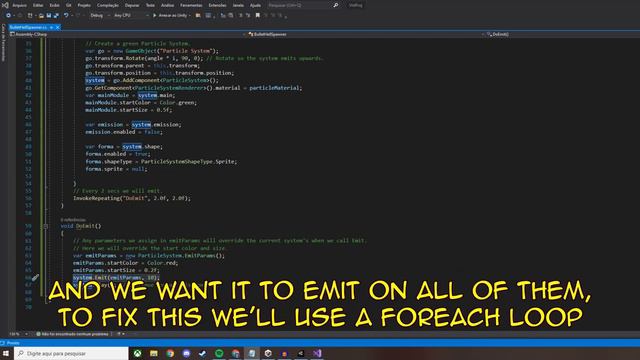Click the Windows taskbar search field
Image resolution: width=640 pixels, height=360 pixels.
point(71,353)
